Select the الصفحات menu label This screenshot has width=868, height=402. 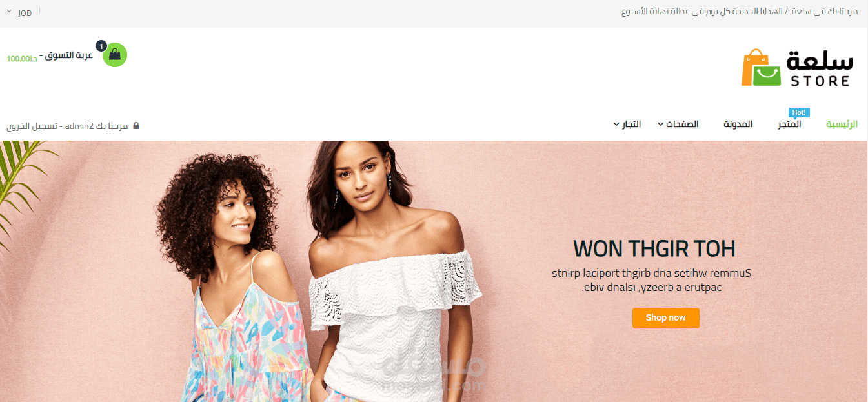(683, 124)
